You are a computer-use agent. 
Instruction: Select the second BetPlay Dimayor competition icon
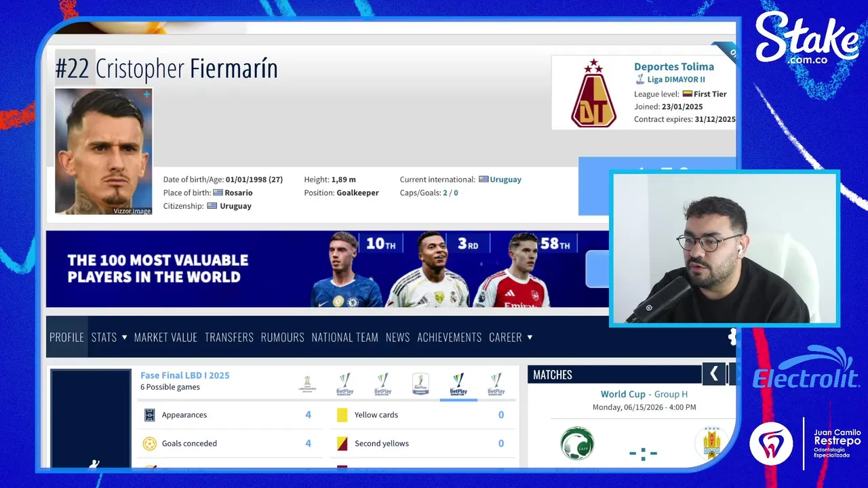[x=383, y=384]
